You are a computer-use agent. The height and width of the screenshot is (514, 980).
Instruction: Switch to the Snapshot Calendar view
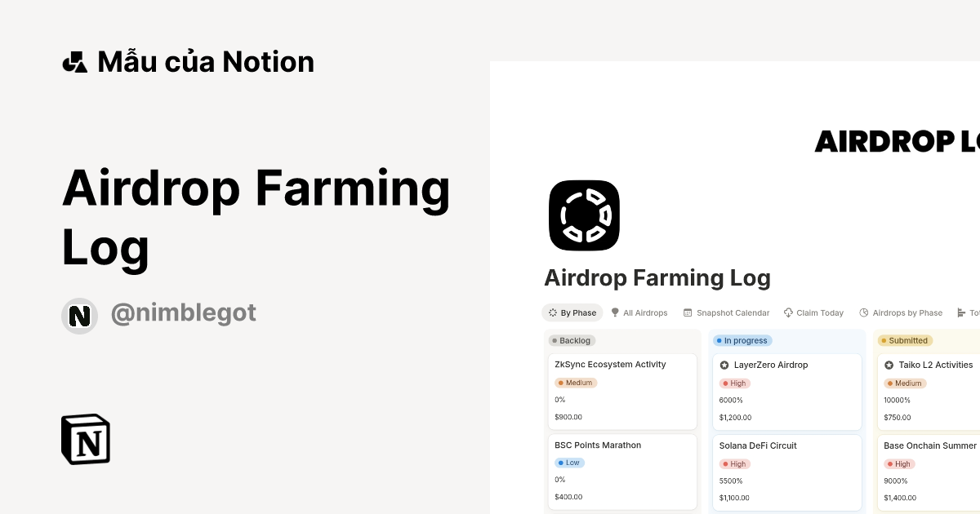(x=732, y=312)
